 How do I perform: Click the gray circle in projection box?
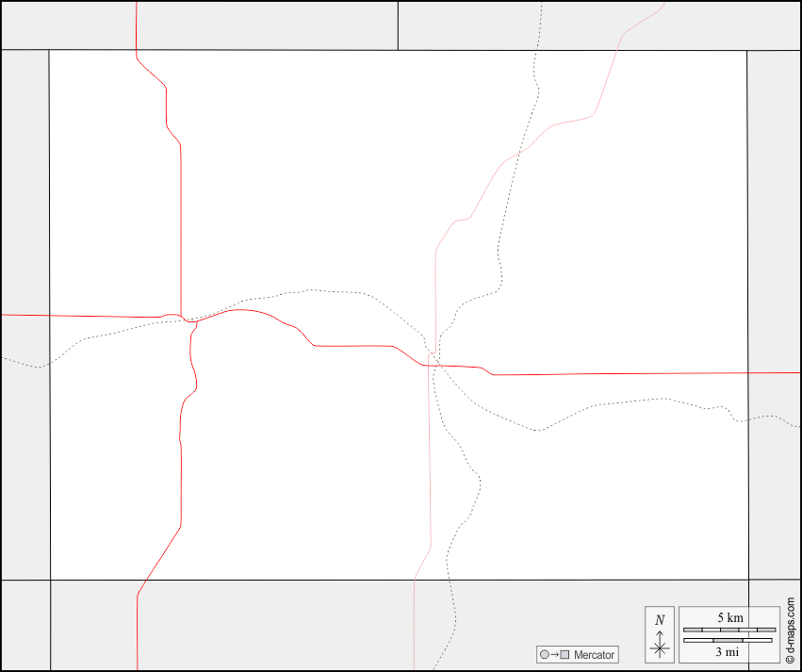544,655
